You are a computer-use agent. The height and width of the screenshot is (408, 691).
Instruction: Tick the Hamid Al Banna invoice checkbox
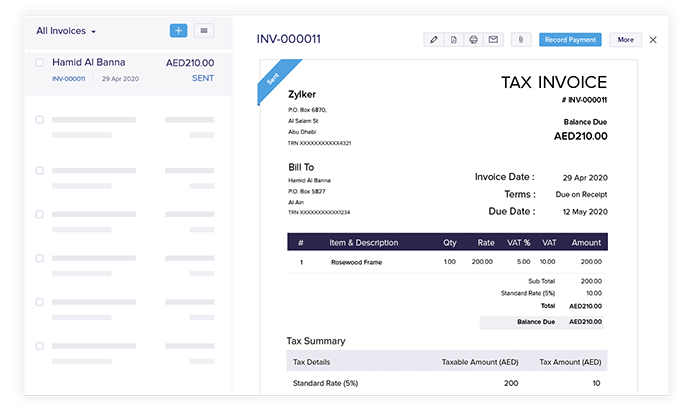click(39, 62)
